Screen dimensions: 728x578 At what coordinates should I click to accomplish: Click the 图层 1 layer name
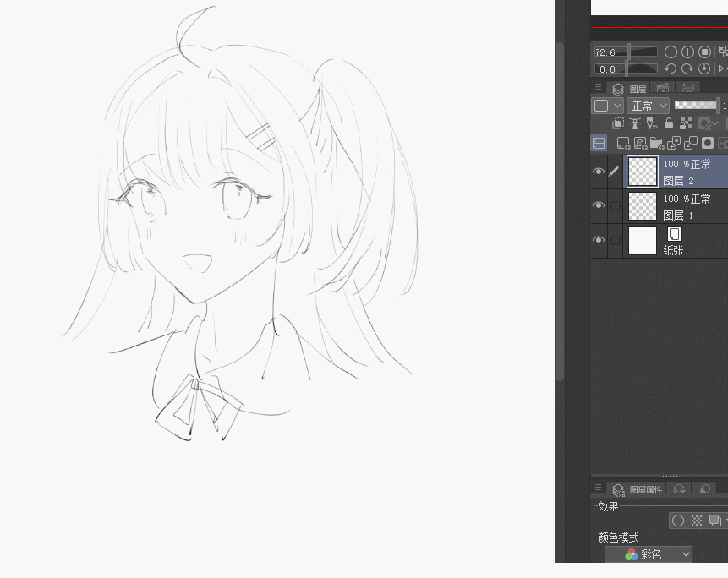[x=678, y=215]
